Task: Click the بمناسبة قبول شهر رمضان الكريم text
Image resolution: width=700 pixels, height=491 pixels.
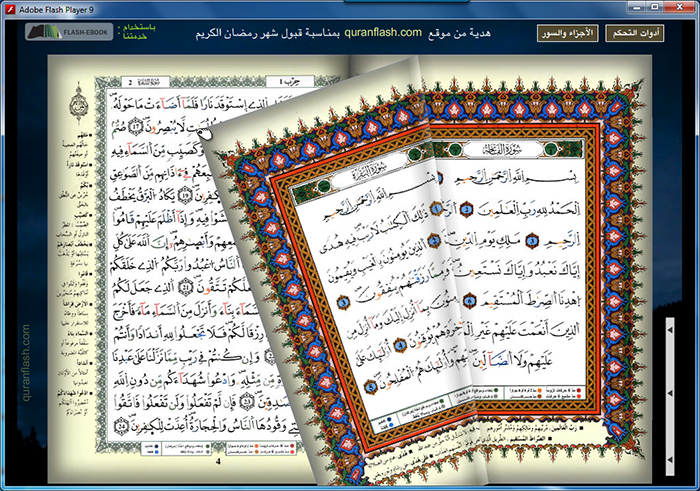Action: 267,33
